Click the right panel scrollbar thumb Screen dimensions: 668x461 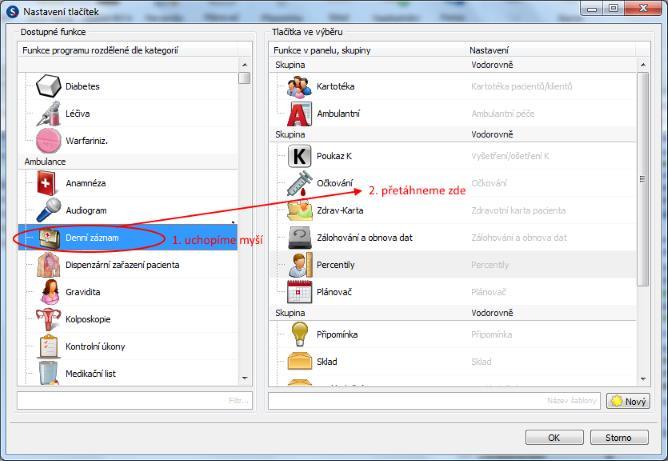tap(643, 179)
